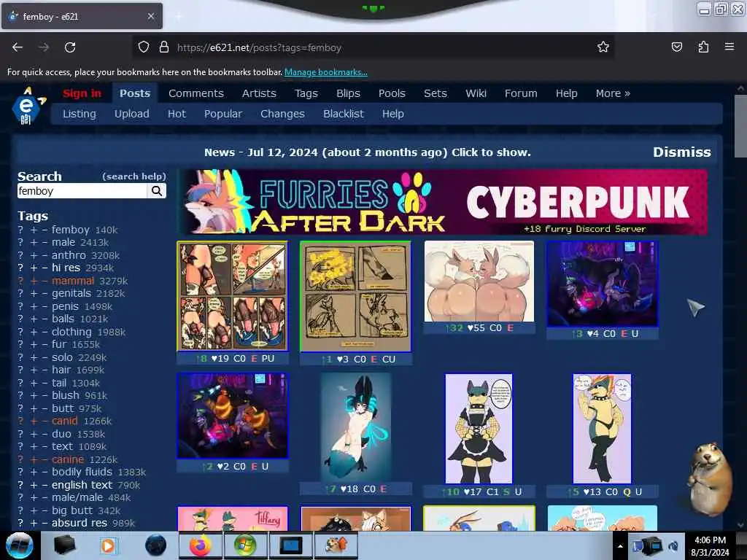
Task: Click the 'mammal' tag link
Action: tap(73, 281)
